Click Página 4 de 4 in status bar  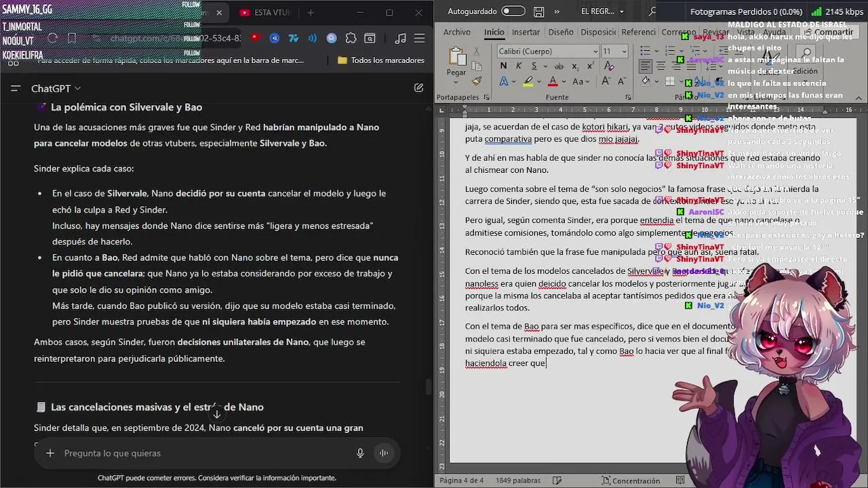coord(462,481)
